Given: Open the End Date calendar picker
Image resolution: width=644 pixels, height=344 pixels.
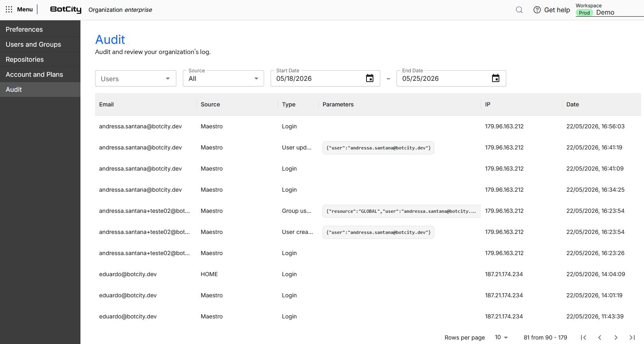Looking at the screenshot, I should click(496, 78).
